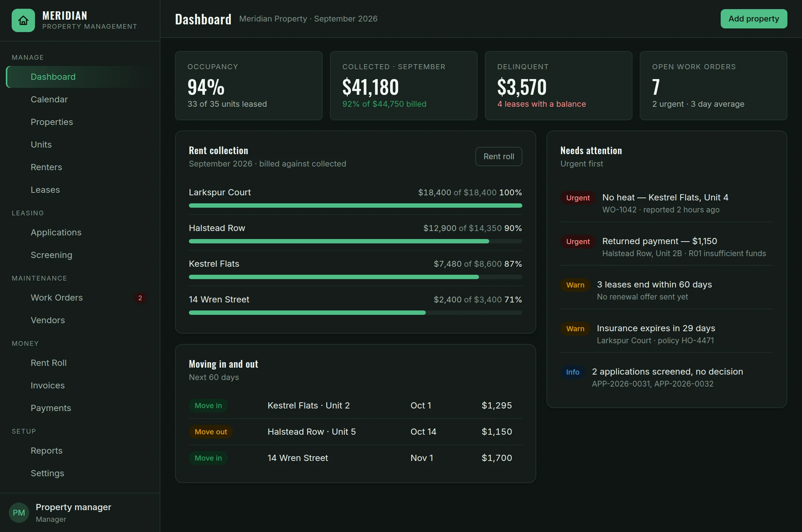Click the Halstead Row progress bar

(x=355, y=241)
